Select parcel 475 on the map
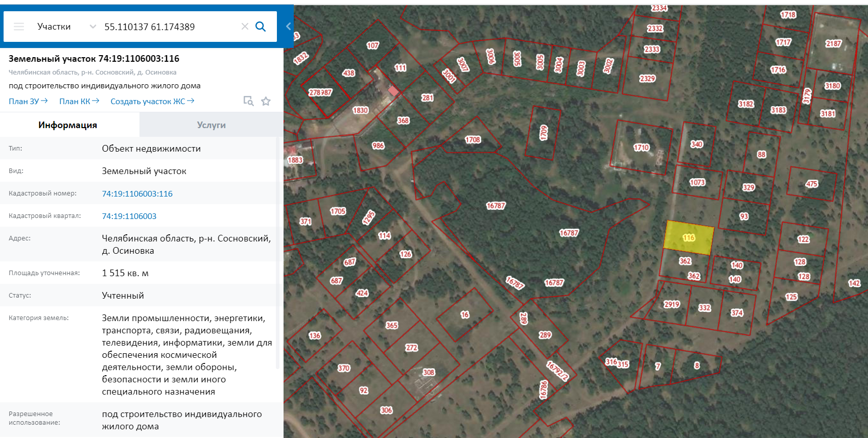 point(811,184)
